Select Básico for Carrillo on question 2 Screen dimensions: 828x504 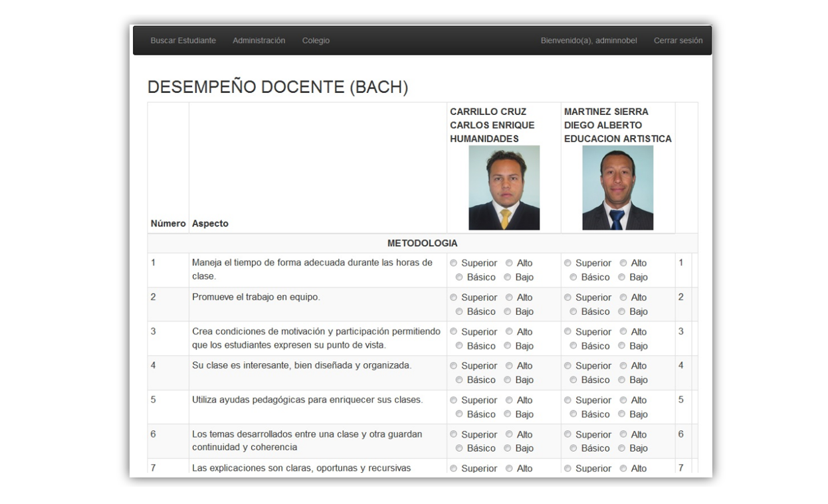[459, 312]
